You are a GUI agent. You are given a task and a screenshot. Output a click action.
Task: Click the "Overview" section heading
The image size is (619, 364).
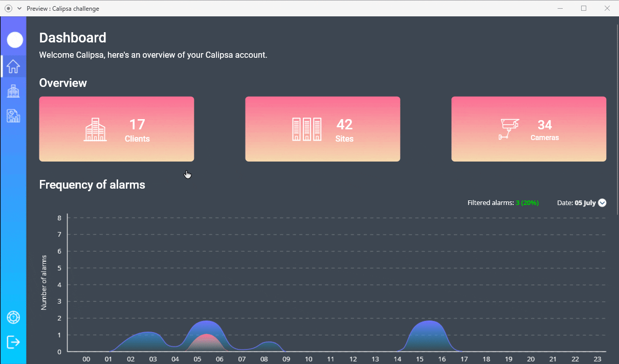pyautogui.click(x=63, y=83)
